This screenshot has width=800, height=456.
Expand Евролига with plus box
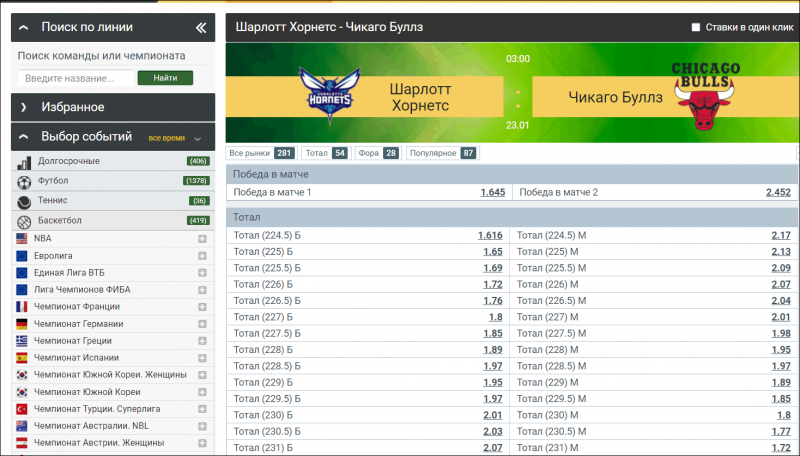click(203, 256)
